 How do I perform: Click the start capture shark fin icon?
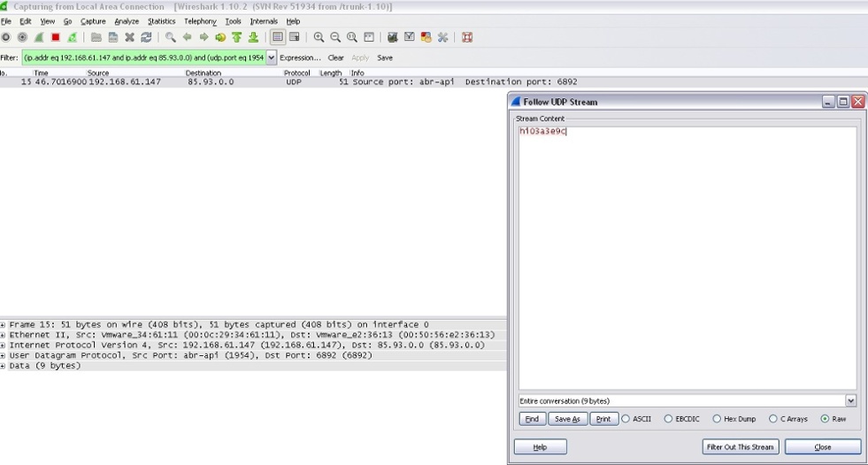point(39,37)
